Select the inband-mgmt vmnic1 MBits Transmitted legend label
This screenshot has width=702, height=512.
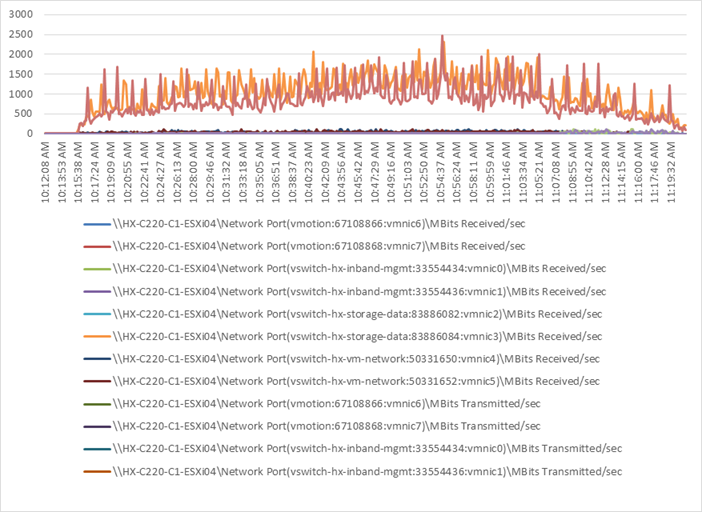coord(367,471)
